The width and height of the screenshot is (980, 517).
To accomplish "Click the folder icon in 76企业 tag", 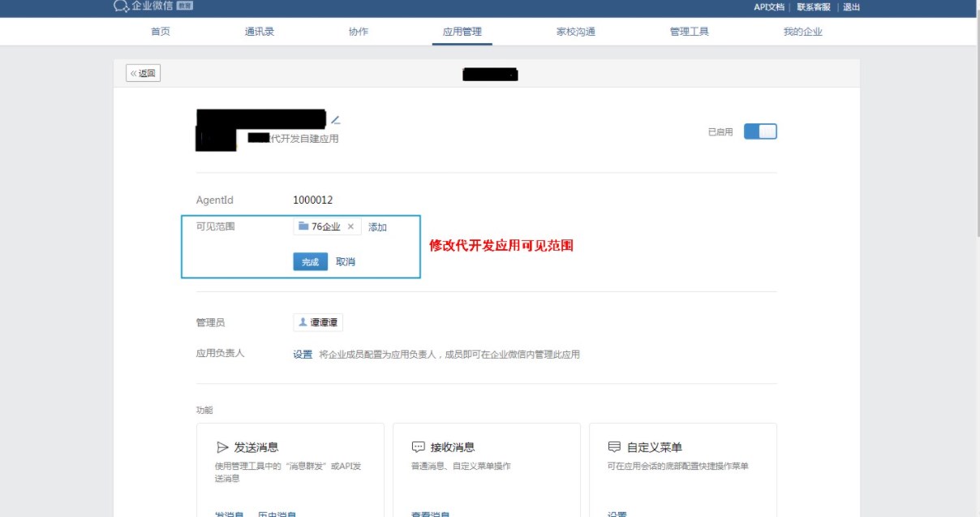I will pyautogui.click(x=303, y=226).
